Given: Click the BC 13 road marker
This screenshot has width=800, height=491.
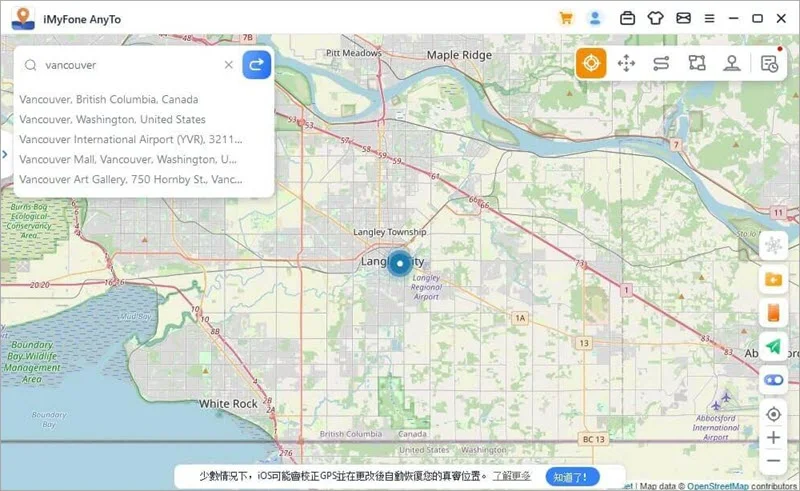Looking at the screenshot, I should tap(593, 439).
